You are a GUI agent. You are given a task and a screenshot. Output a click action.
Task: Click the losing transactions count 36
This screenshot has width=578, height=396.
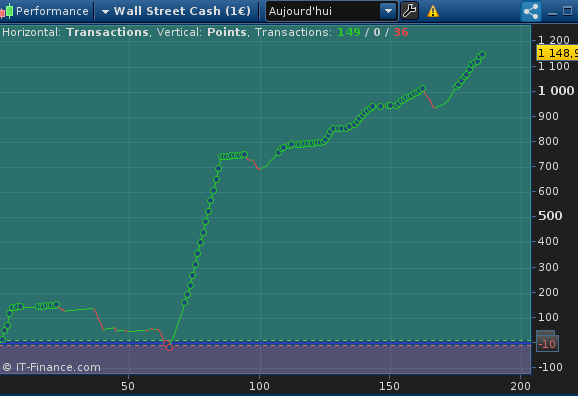click(x=401, y=32)
